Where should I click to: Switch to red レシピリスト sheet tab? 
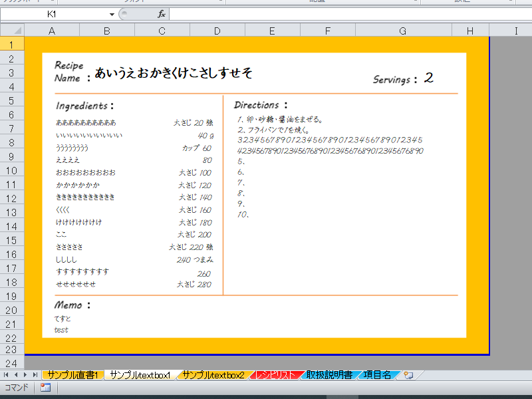coord(276,375)
